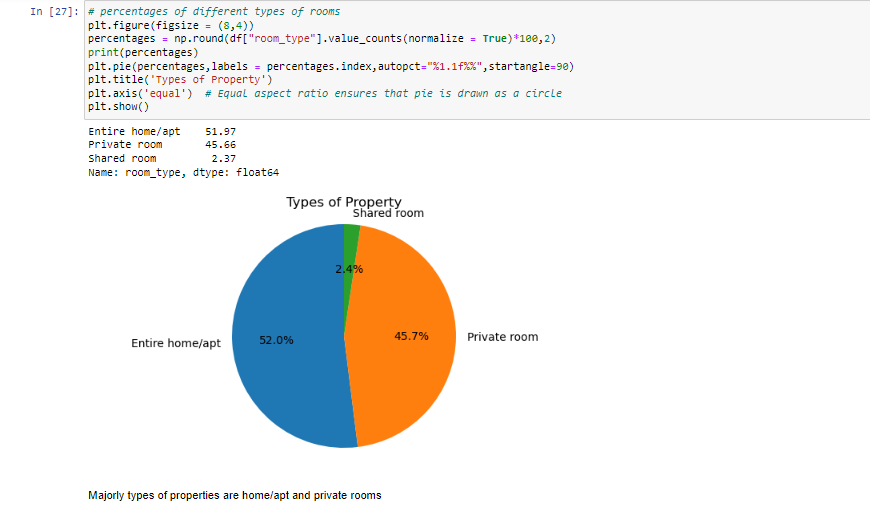This screenshot has width=870, height=517.
Task: Click the plt.show() code line
Action: (119, 107)
